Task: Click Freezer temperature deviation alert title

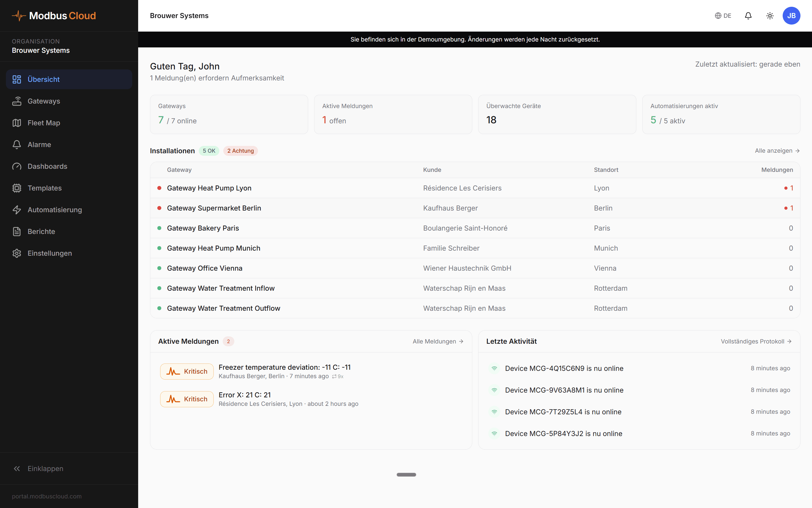Action: click(x=284, y=367)
